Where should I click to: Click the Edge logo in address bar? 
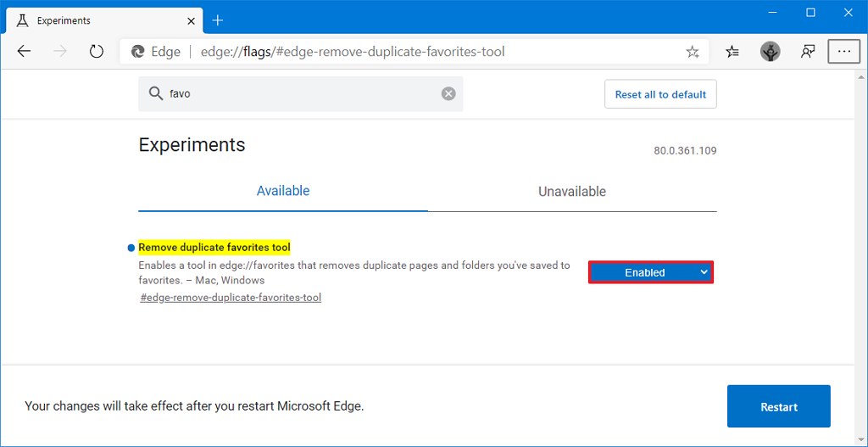click(x=137, y=52)
